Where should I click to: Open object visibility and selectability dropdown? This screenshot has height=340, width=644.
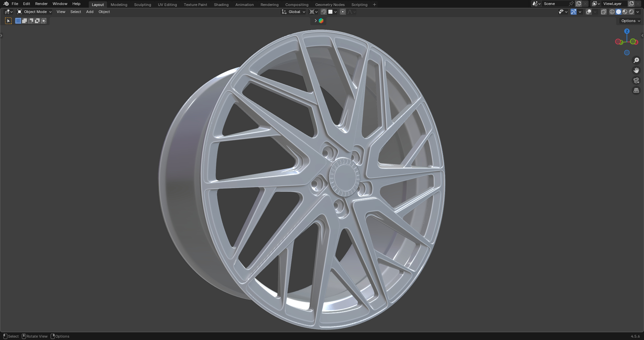pyautogui.click(x=563, y=12)
